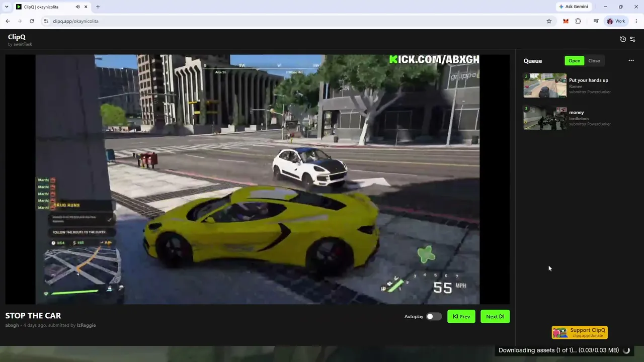This screenshot has width=644, height=362.
Task: Skip to the next clip with Next
Action: pyautogui.click(x=495, y=317)
